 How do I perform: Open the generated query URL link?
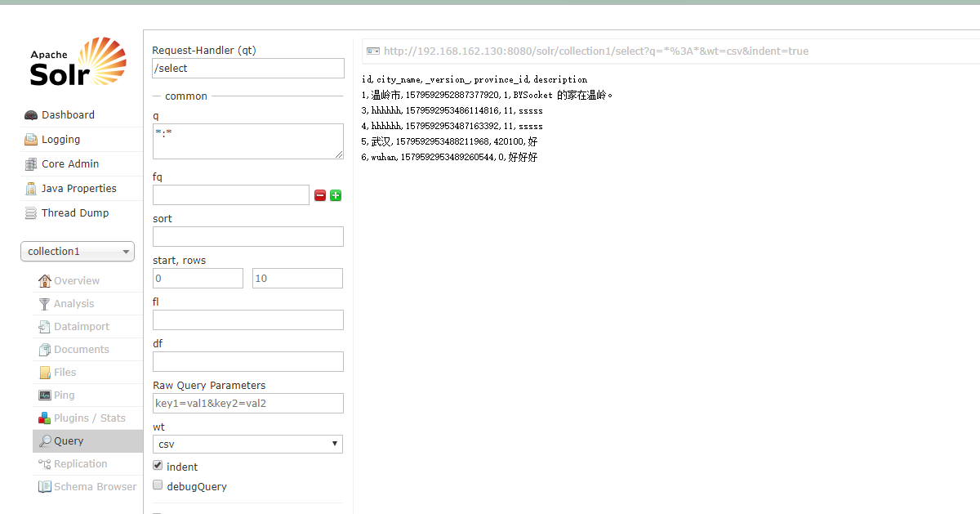pos(596,51)
